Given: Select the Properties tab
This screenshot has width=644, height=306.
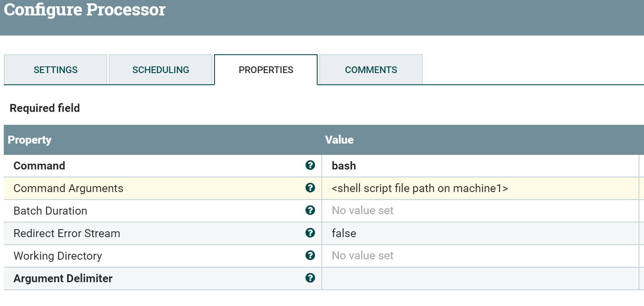Looking at the screenshot, I should [266, 70].
